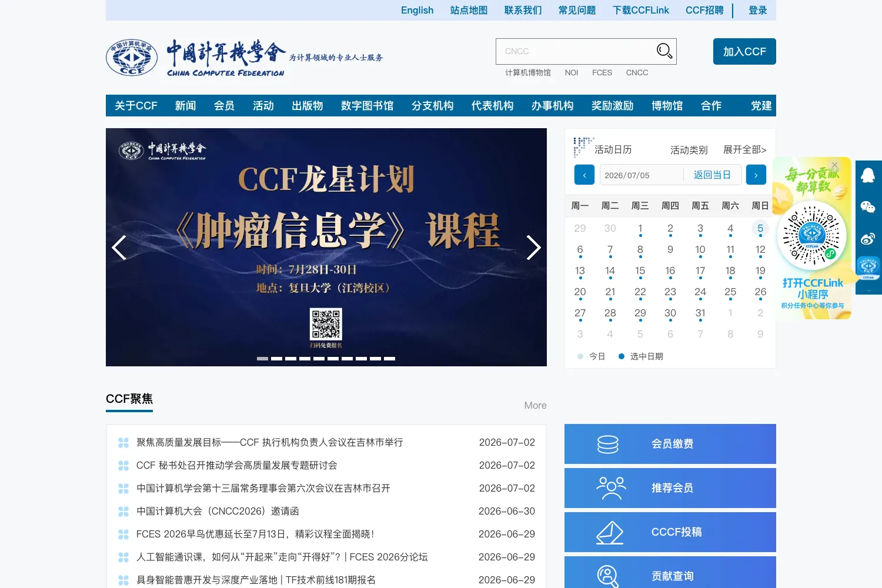The width and height of the screenshot is (882, 588).
Task: Open the 党建 menu
Action: coord(761,106)
